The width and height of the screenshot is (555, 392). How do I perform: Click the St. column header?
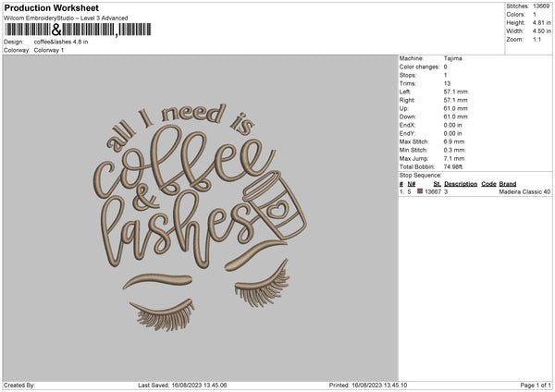coord(438,184)
